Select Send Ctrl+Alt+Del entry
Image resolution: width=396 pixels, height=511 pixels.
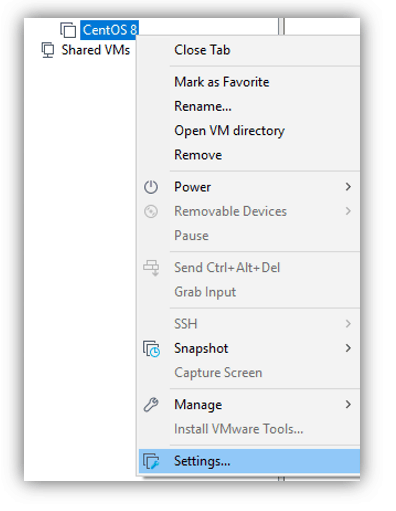tap(249, 268)
